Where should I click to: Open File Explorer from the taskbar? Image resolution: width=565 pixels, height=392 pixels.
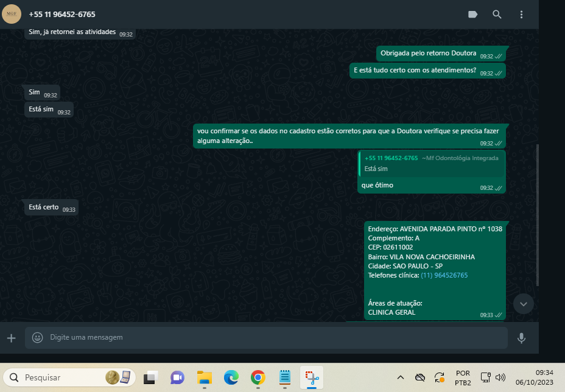pyautogui.click(x=204, y=377)
